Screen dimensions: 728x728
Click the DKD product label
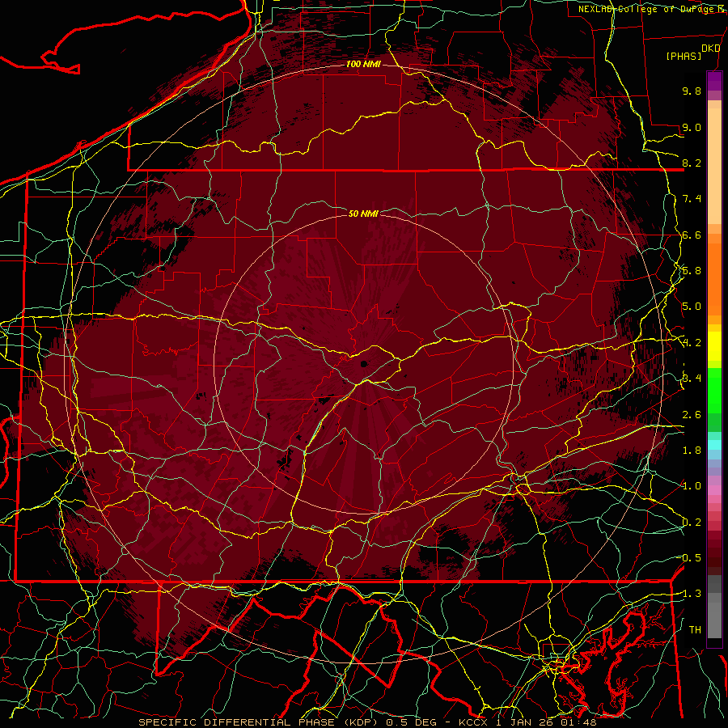click(711, 49)
